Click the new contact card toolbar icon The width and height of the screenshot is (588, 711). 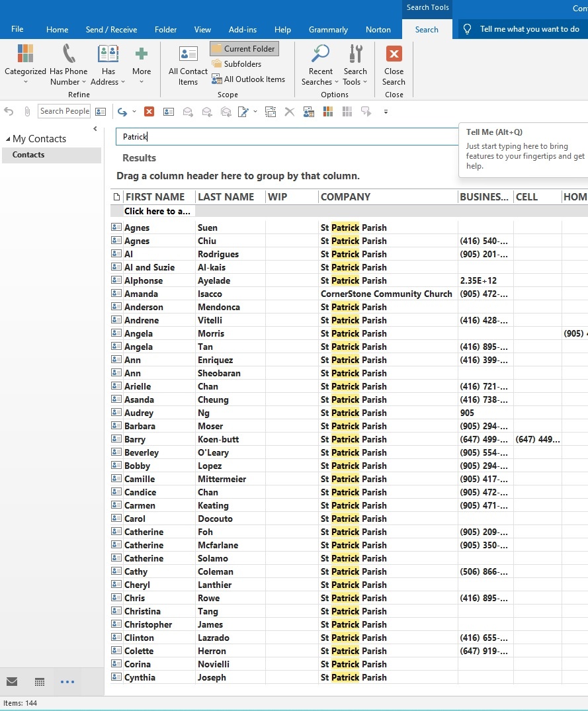point(169,112)
